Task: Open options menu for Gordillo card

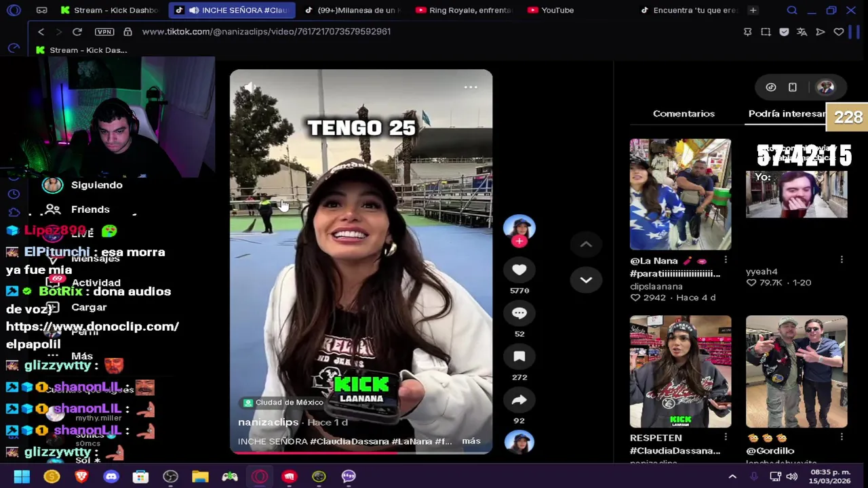Action: click(842, 437)
